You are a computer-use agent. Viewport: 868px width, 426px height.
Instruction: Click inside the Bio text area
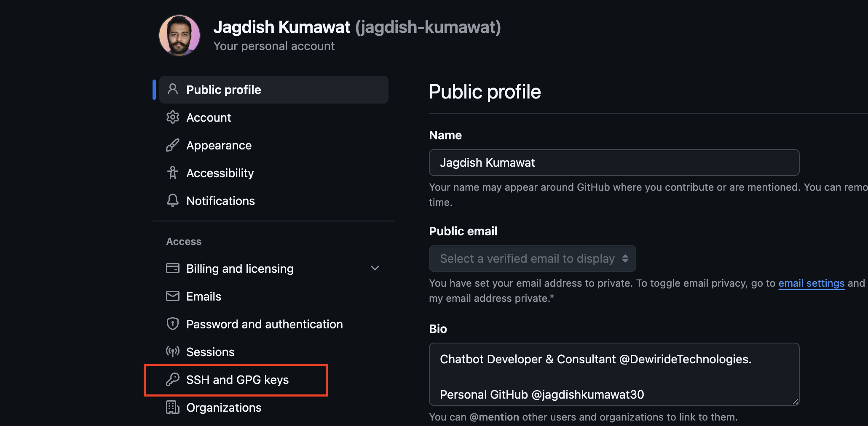[613, 374]
